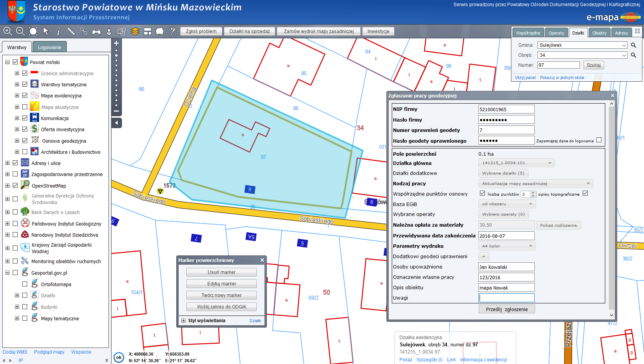The image size is (644, 364).
Task: Expand the Adresy i ulice tree node
Action: (x=7, y=163)
